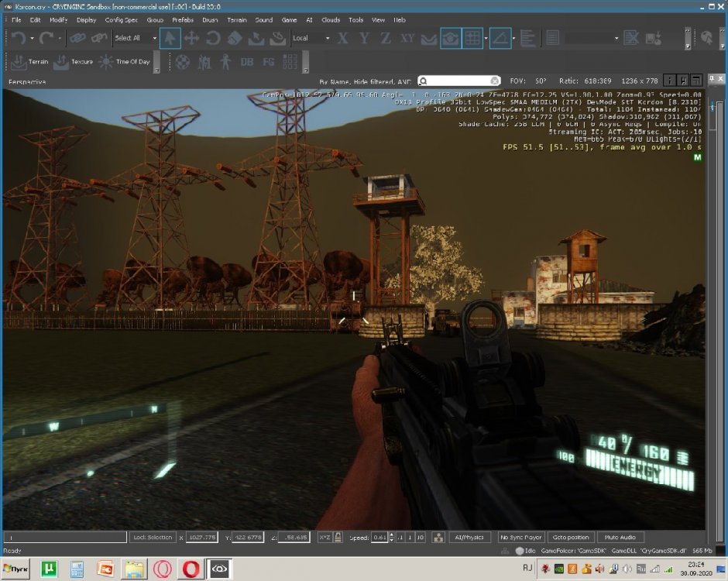Click the Link objects chain icon

[x=77, y=38]
